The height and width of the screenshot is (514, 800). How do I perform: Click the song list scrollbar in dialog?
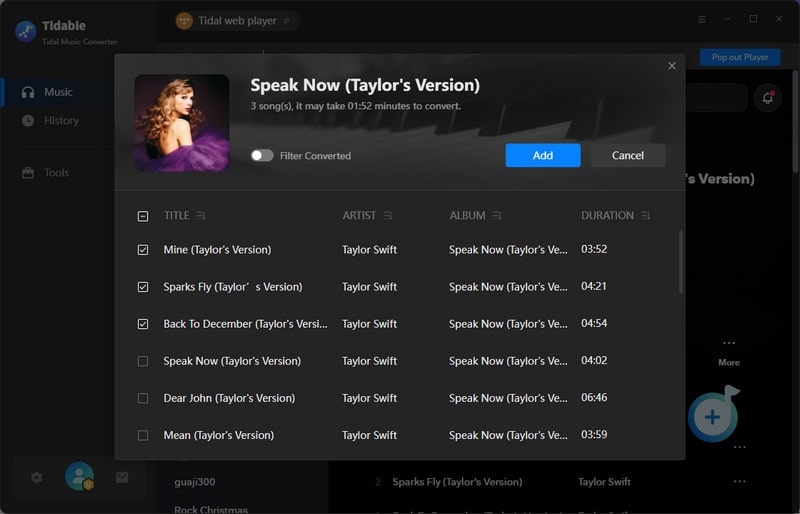681,262
